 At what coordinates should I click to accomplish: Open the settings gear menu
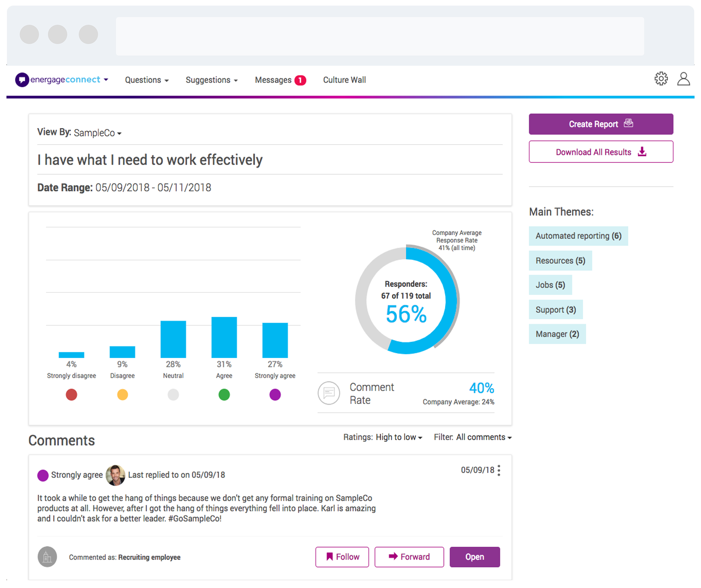point(661,79)
